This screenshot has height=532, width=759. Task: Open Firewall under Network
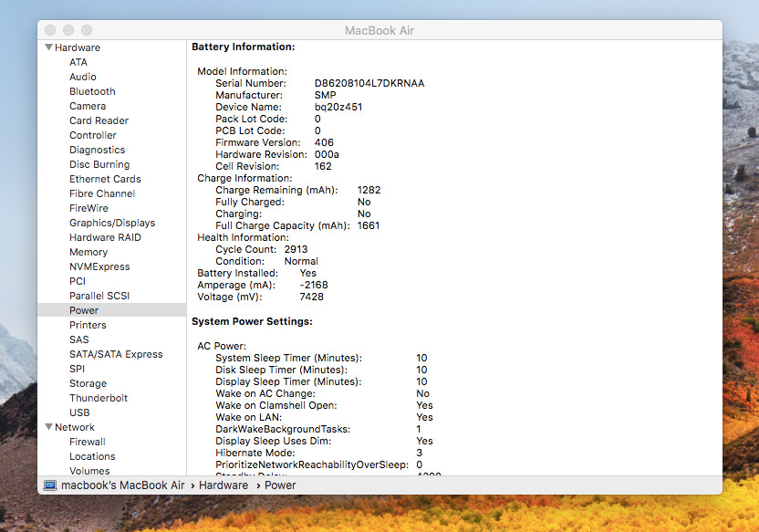pos(88,442)
